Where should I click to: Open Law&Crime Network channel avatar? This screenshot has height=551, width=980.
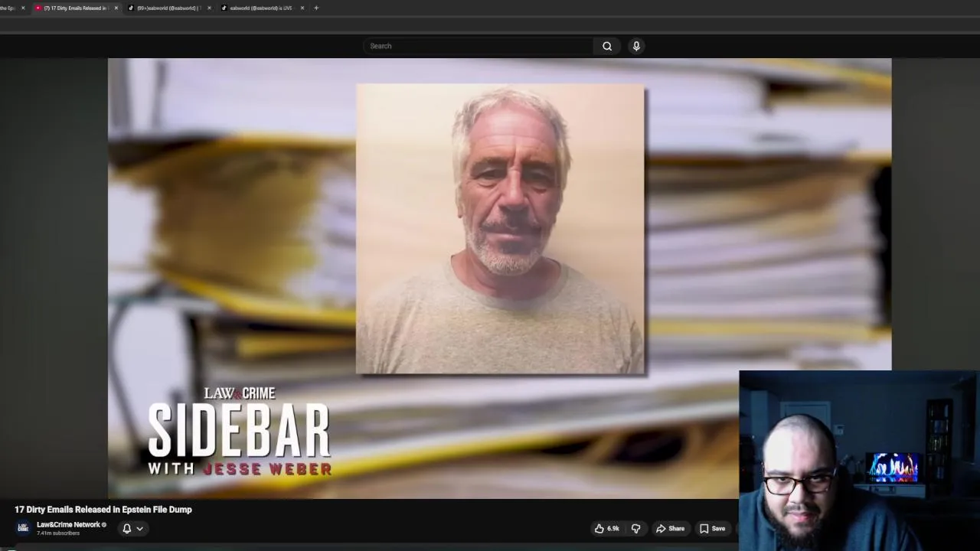point(23,528)
